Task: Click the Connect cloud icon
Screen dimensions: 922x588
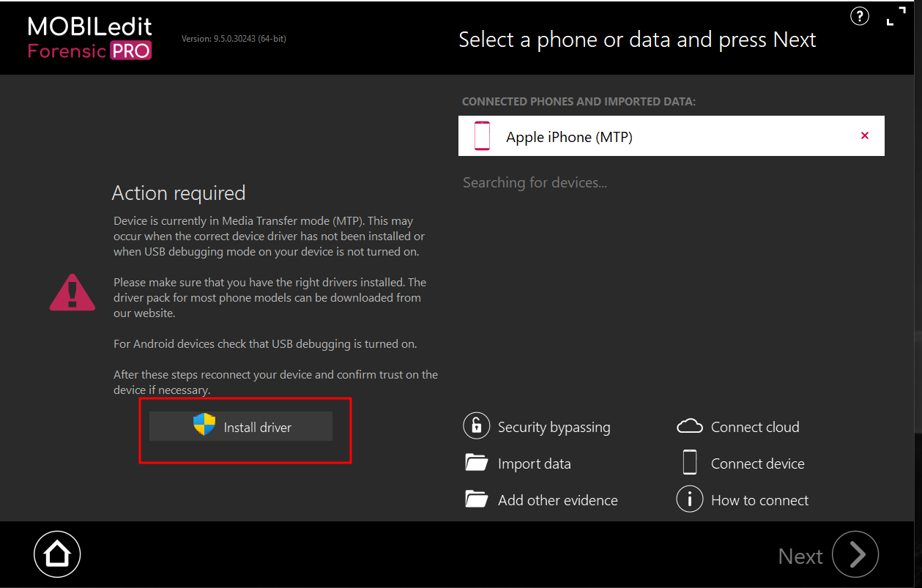Action: pos(690,425)
